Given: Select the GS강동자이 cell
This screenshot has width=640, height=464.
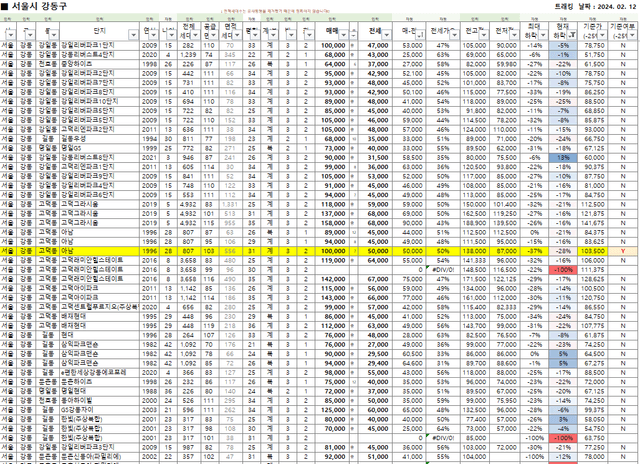Looking at the screenshot, I should 99,410.
